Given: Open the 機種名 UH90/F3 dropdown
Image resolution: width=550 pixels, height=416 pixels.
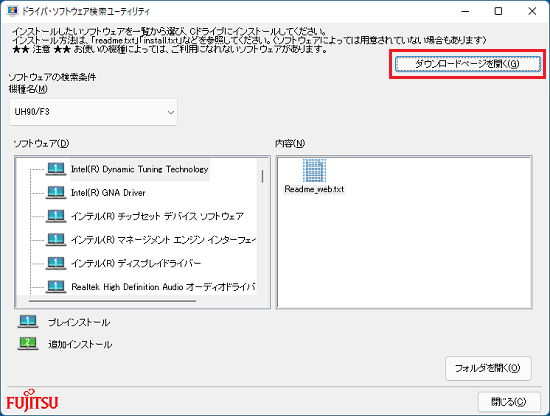Looking at the screenshot, I should click(x=93, y=112).
